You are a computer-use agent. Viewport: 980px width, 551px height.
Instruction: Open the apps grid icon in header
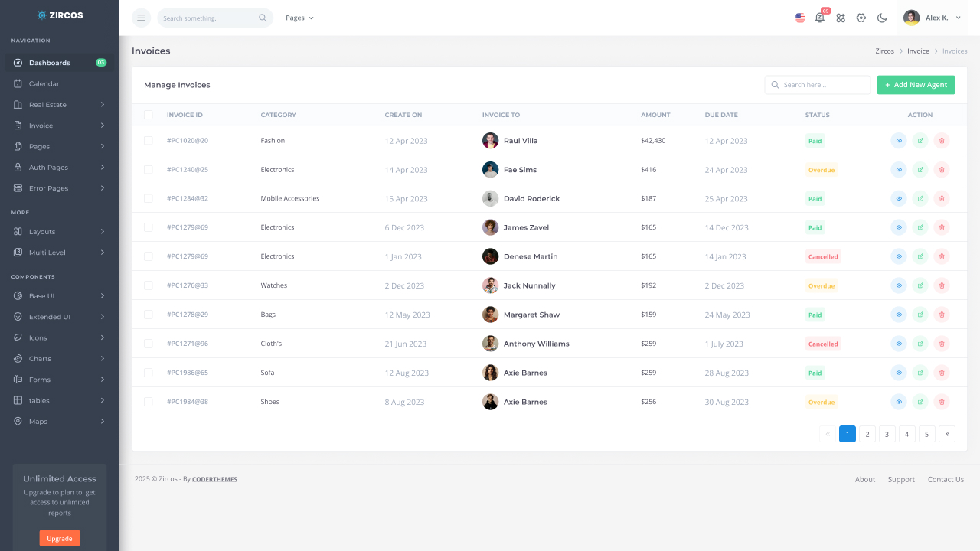tap(841, 18)
